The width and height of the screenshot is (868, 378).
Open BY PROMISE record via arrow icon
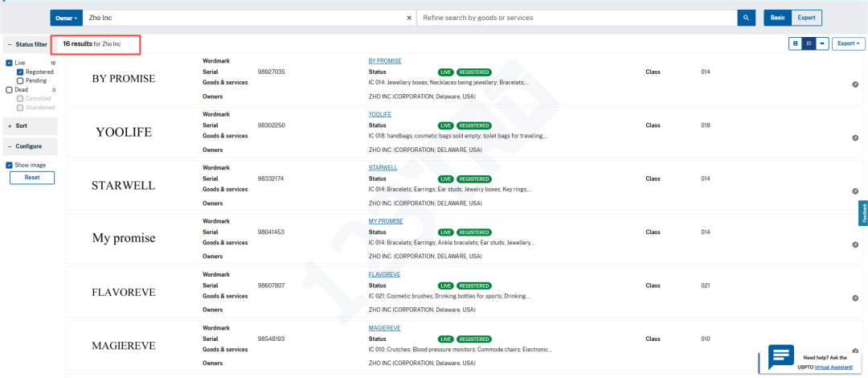point(855,84)
